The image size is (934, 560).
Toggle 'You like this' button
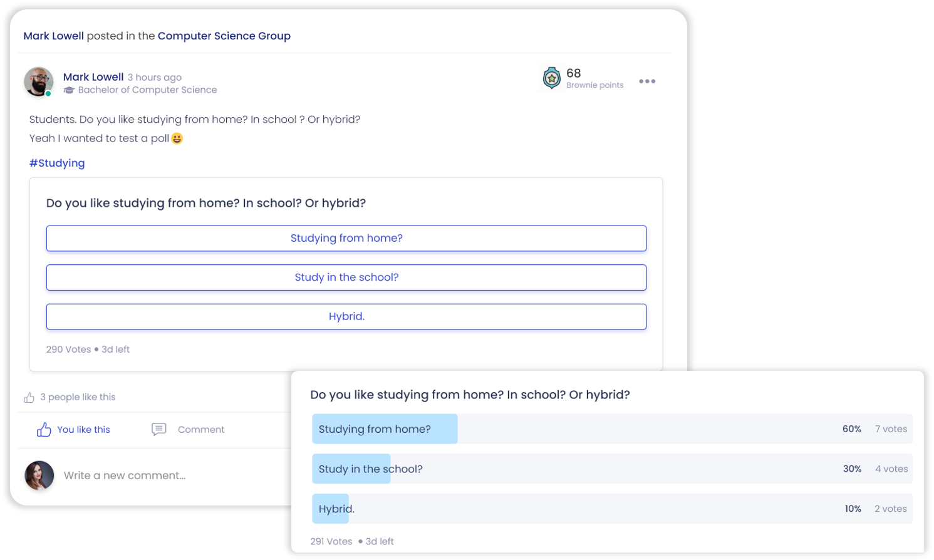click(x=73, y=429)
